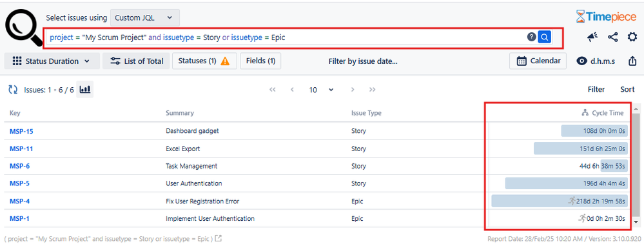Open the bar chart view icon
The image size is (644, 246).
click(x=85, y=89)
